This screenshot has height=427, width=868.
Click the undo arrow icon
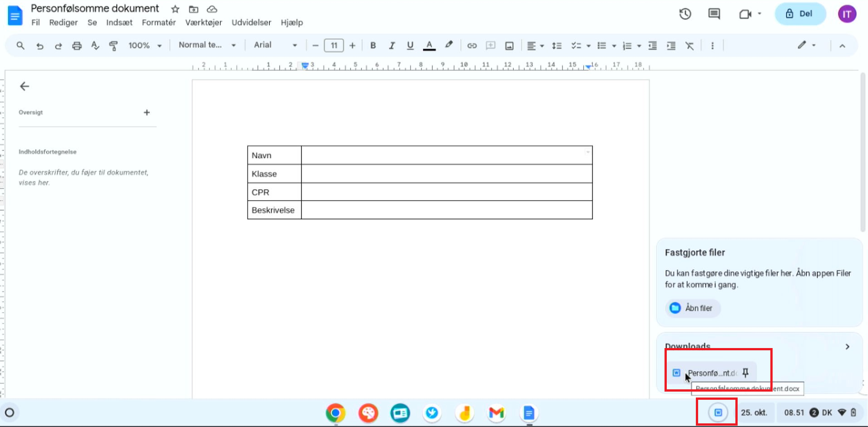pyautogui.click(x=40, y=45)
